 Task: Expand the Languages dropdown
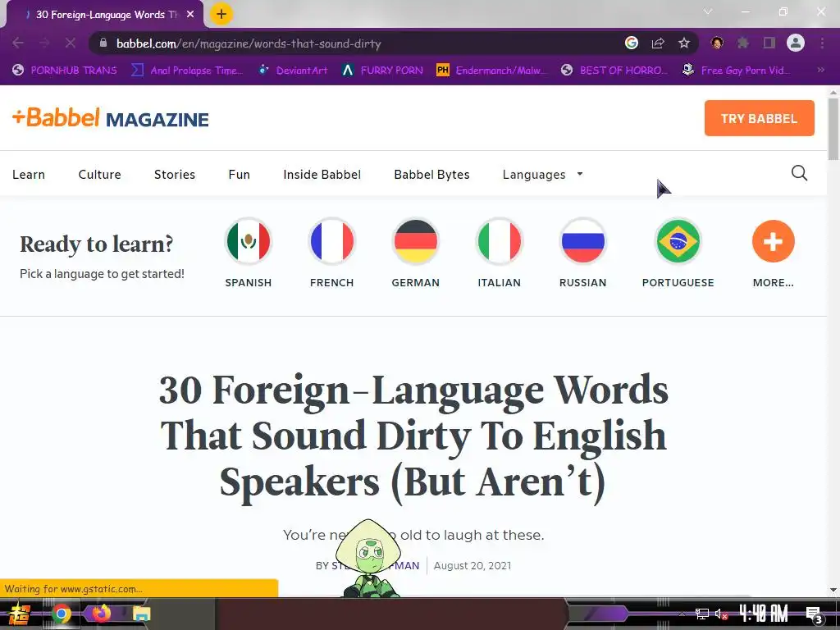pyautogui.click(x=542, y=175)
